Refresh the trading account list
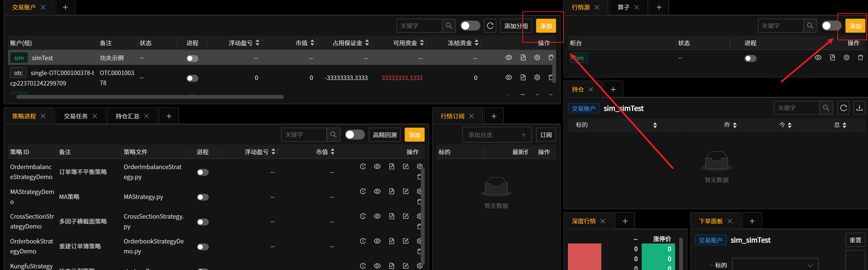This screenshot has height=270, width=868. click(x=490, y=26)
